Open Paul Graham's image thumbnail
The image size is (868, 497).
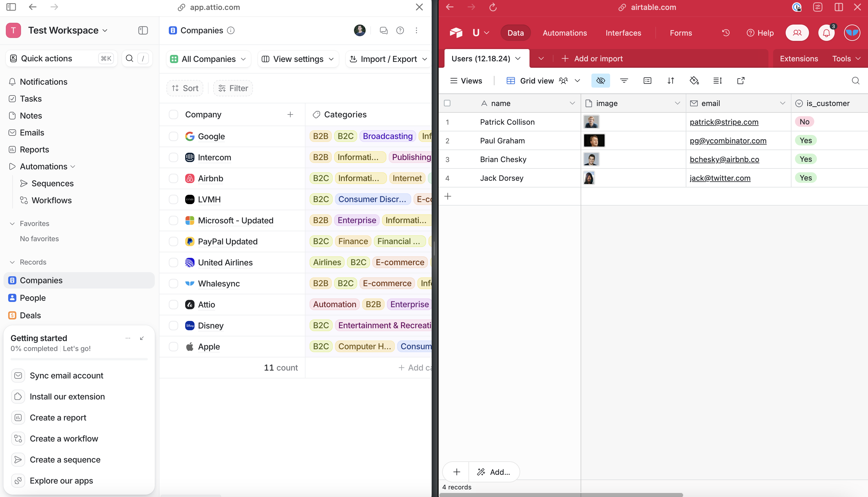(x=594, y=140)
